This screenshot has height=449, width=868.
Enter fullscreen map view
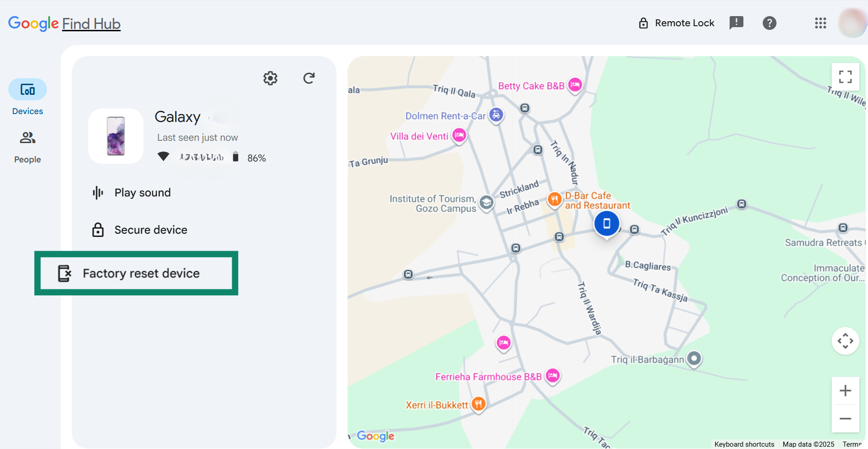click(846, 77)
